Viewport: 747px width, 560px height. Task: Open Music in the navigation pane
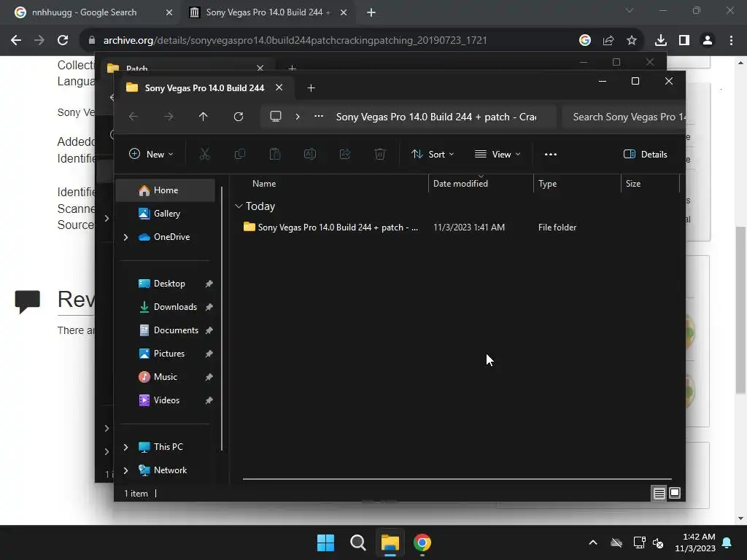pyautogui.click(x=166, y=377)
